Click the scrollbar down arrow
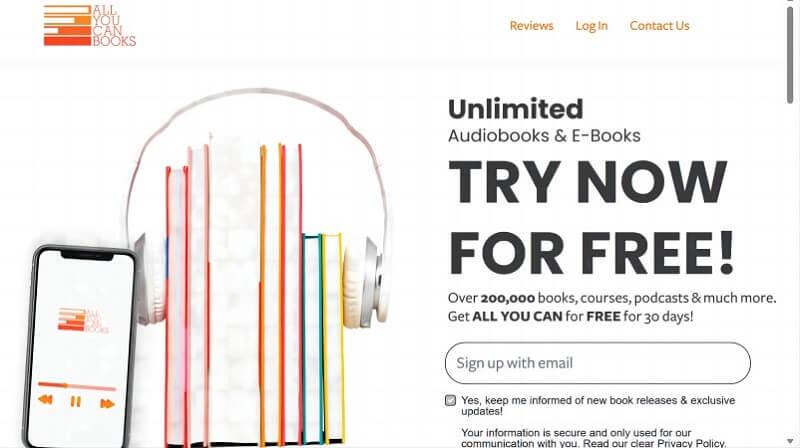Image resolution: width=800 pixels, height=448 pixels. tap(790, 441)
